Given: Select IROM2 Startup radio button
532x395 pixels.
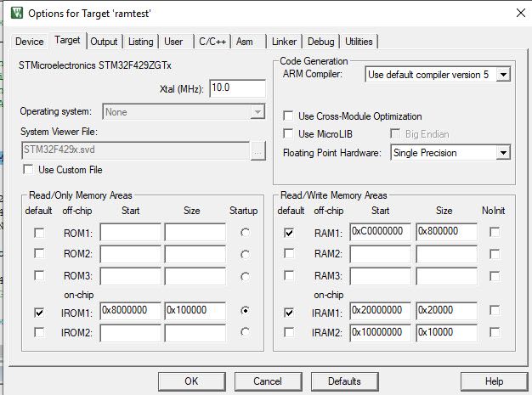Looking at the screenshot, I should pyautogui.click(x=245, y=332).
